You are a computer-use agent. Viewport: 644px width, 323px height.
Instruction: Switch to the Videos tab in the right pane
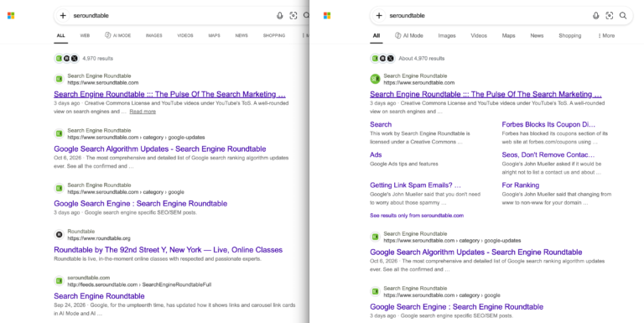coord(479,36)
